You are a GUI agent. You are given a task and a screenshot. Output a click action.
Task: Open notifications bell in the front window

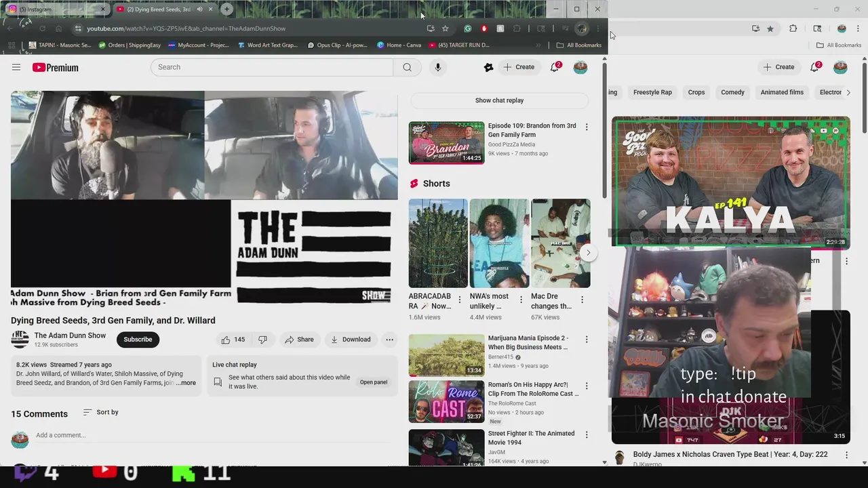coord(555,67)
